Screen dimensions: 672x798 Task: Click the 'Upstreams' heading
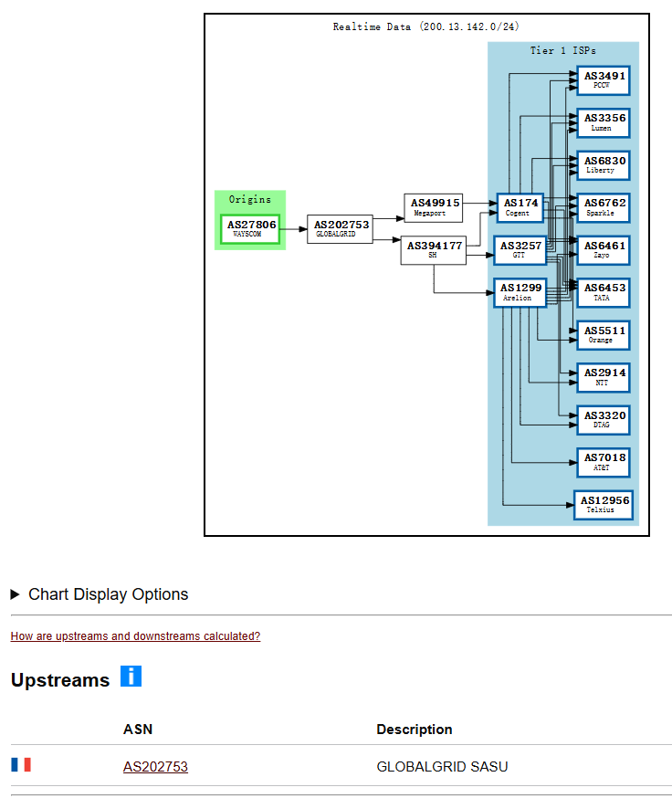click(60, 680)
